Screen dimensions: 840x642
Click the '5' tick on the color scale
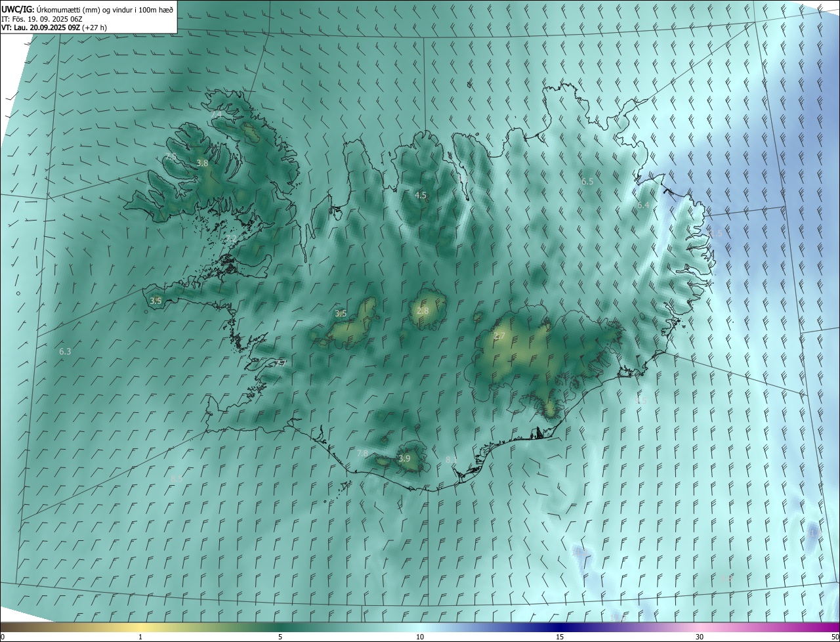coord(280,637)
